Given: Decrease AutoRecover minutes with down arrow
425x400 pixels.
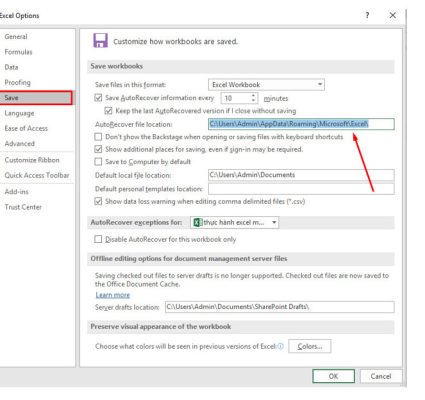Looking at the screenshot, I should 253,101.
